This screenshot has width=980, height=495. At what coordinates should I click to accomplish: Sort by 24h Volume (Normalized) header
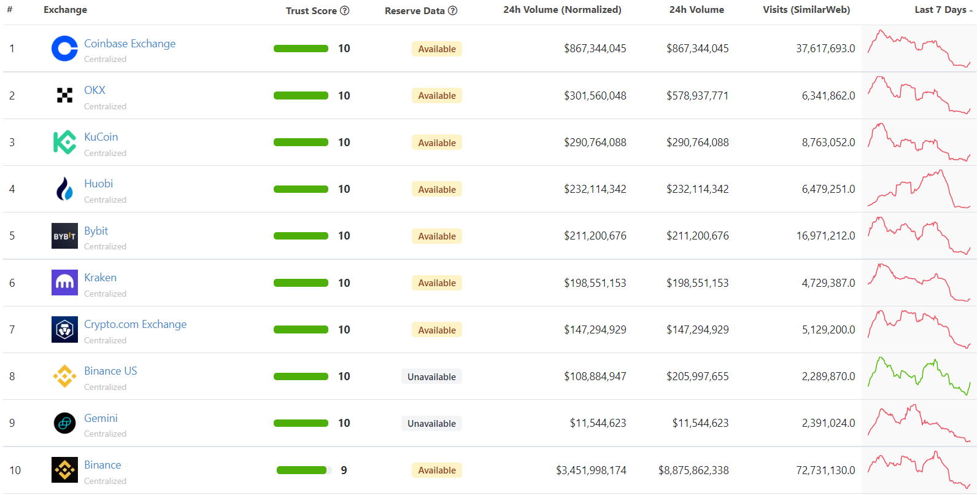pos(562,10)
